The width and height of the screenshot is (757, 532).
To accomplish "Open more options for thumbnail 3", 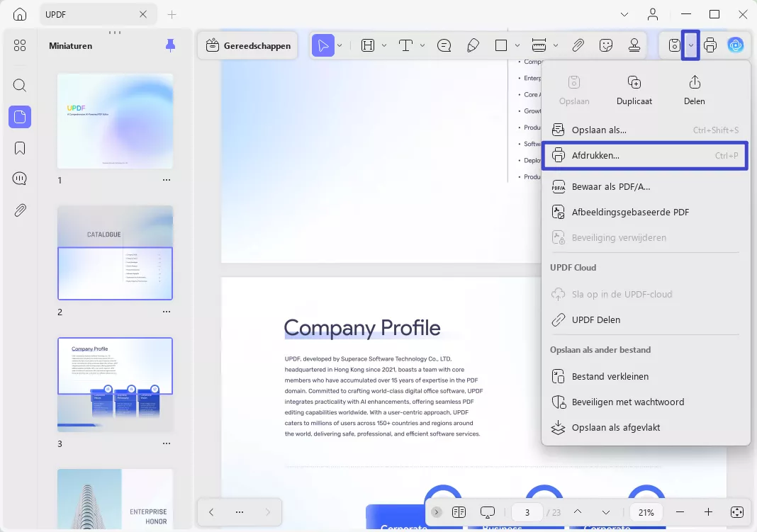I will coord(167,443).
